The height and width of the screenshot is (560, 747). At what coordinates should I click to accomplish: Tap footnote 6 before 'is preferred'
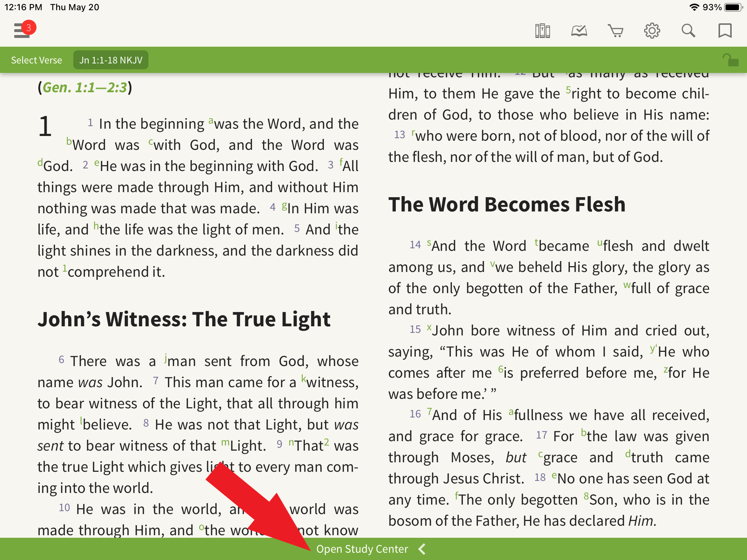[x=501, y=369]
